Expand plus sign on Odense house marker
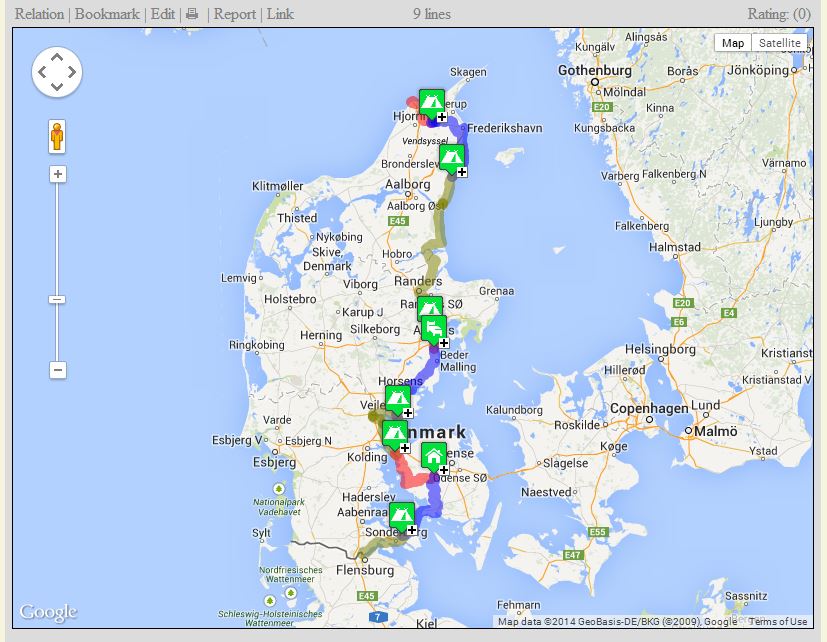The width and height of the screenshot is (827, 642). (444, 470)
